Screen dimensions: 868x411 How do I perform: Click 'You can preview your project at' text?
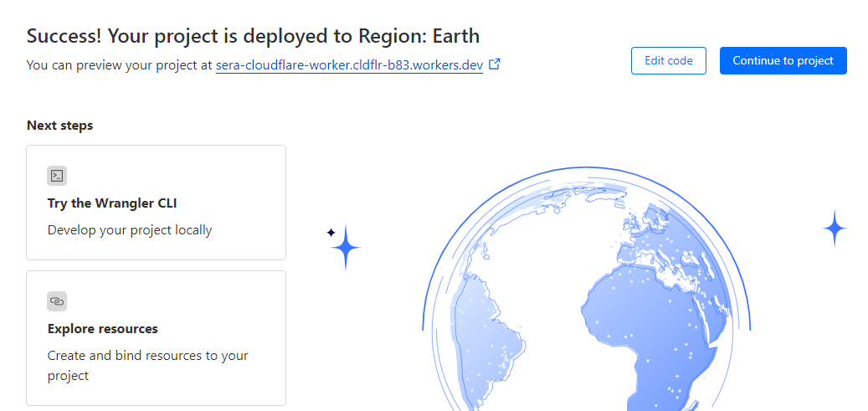pos(120,64)
